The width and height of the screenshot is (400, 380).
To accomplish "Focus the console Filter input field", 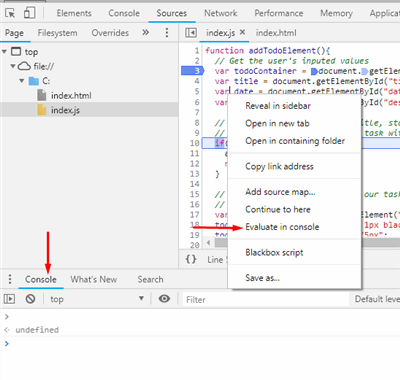I will [x=266, y=299].
